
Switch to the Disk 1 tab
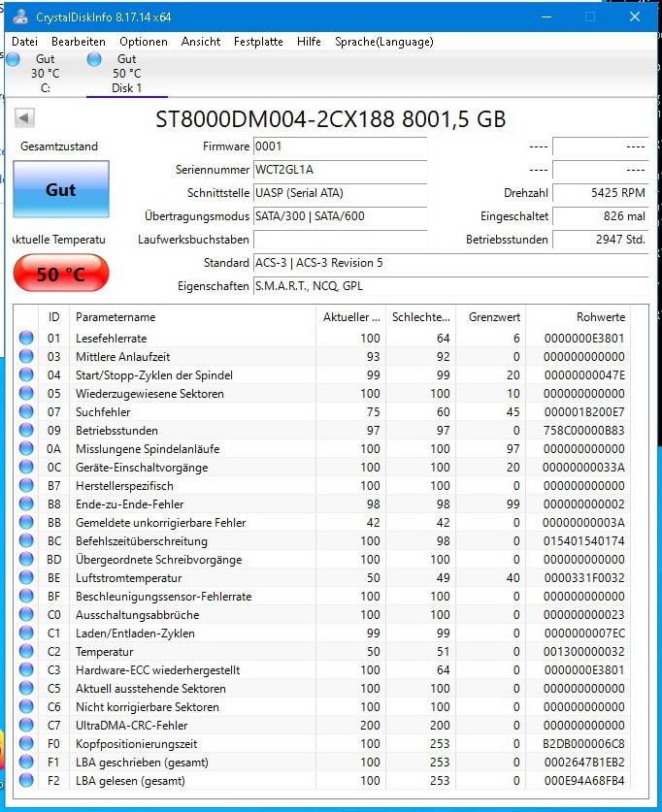pyautogui.click(x=127, y=74)
